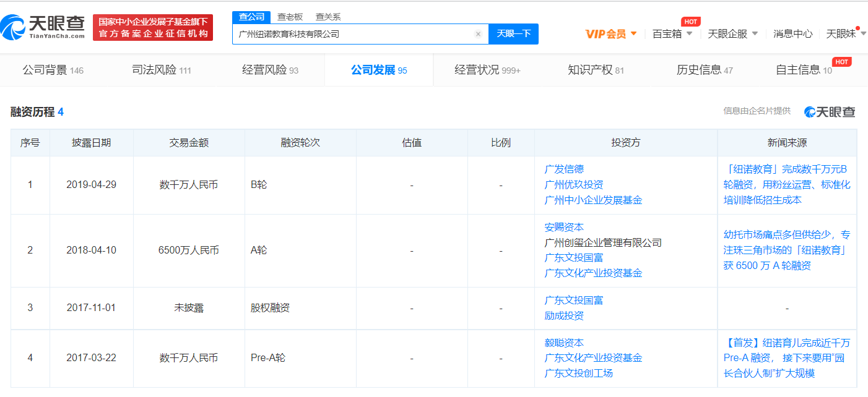The image size is (868, 397).
Task: Select the 查公司 search tab
Action: click(x=251, y=17)
